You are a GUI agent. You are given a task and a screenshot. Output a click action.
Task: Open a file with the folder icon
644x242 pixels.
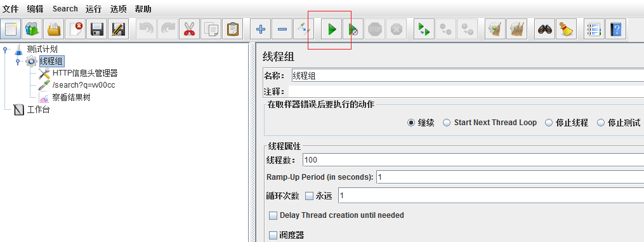(x=54, y=29)
